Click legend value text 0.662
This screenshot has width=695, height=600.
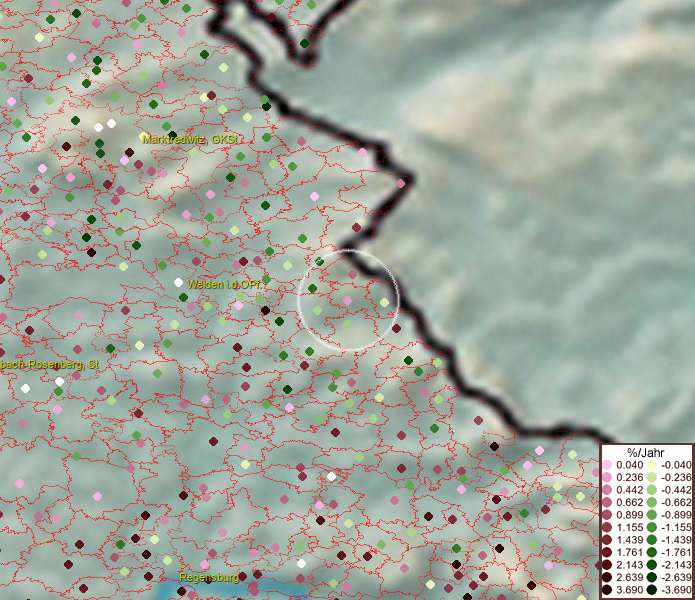pyautogui.click(x=629, y=503)
